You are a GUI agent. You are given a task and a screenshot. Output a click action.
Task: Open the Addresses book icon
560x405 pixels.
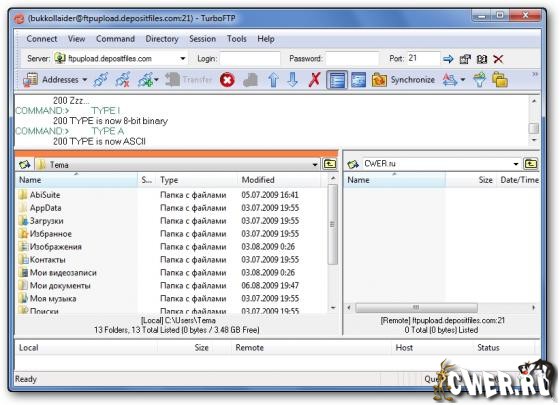pyautogui.click(x=30, y=80)
